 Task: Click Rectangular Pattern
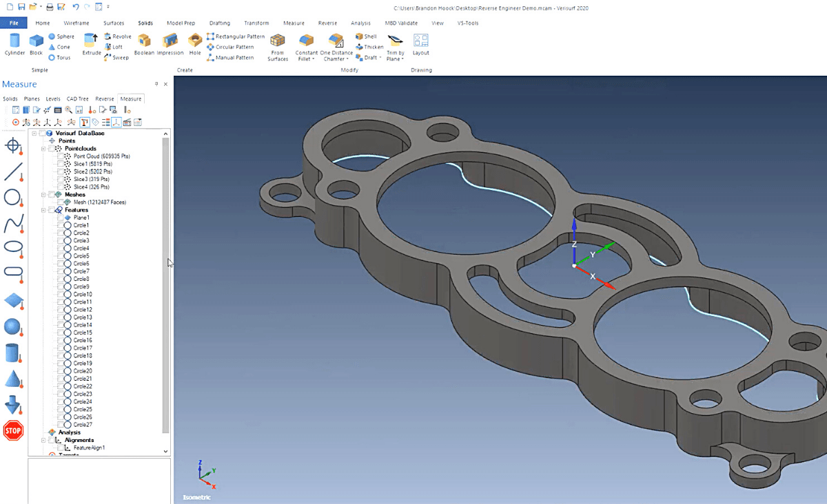tap(235, 36)
